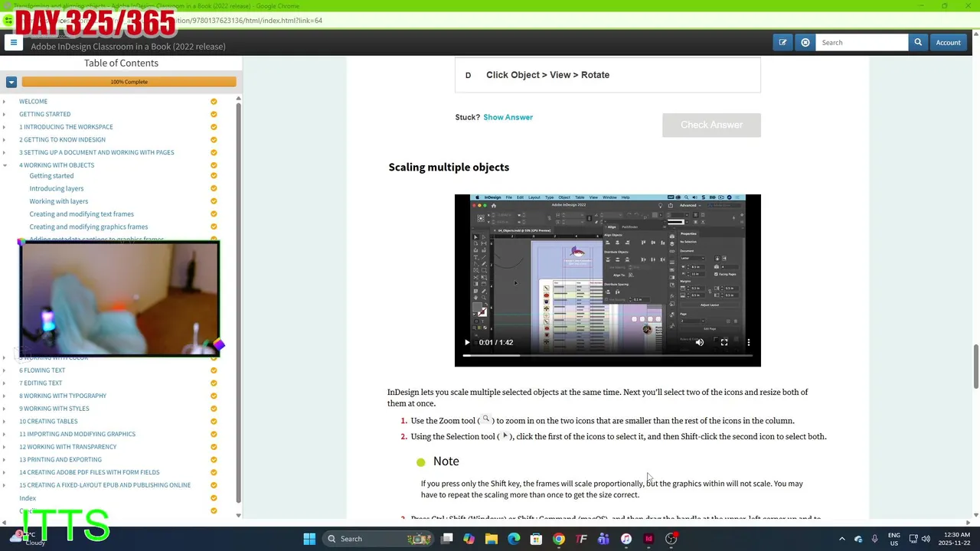Open video more-options three dots menu

click(749, 343)
